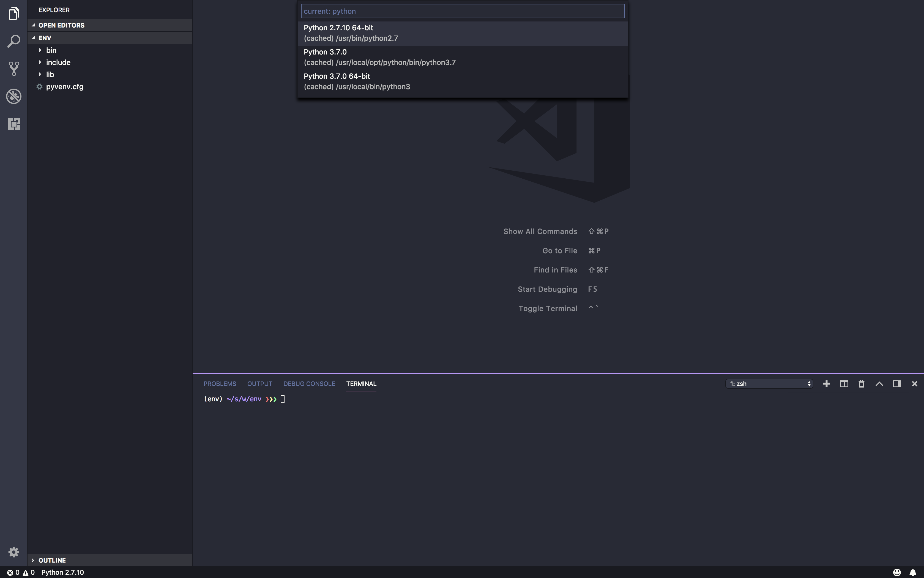This screenshot has height=578, width=924.
Task: Click the Python 2.7.10 status bar item
Action: click(62, 572)
